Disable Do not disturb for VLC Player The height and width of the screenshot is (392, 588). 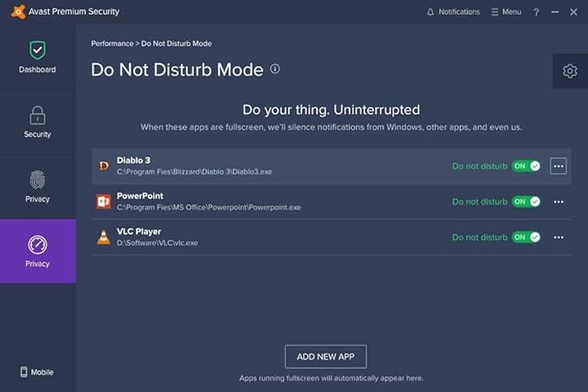[x=526, y=237]
